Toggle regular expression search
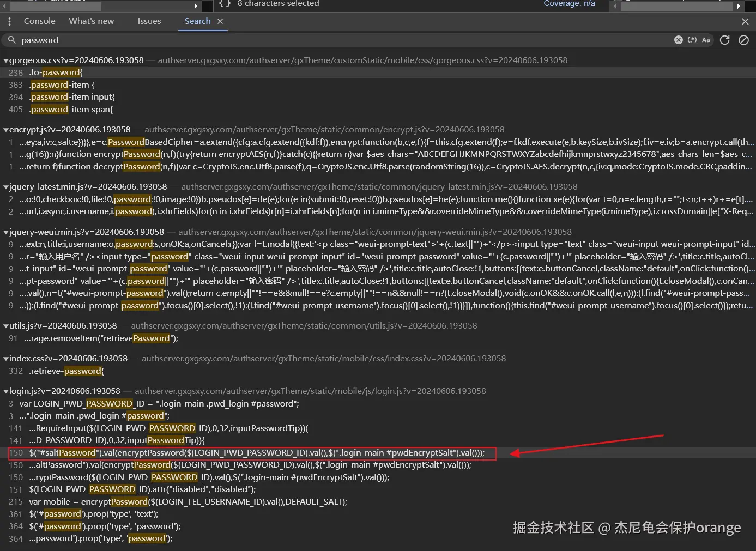 tap(692, 40)
